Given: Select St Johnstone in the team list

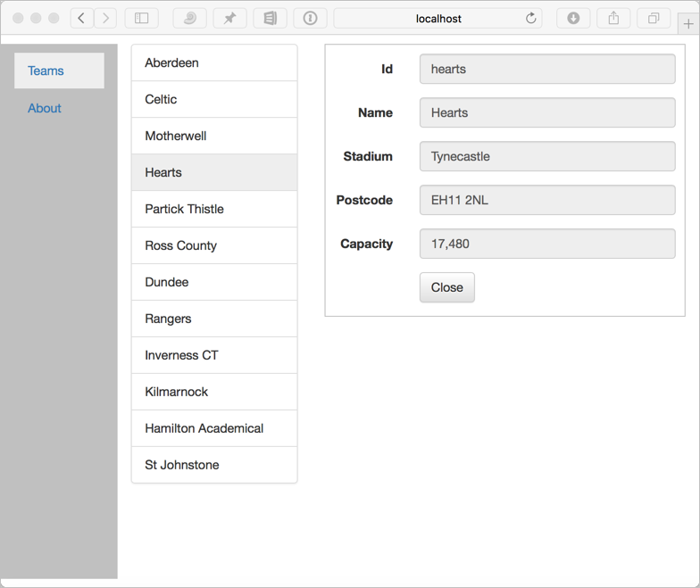Looking at the screenshot, I should tap(214, 465).
